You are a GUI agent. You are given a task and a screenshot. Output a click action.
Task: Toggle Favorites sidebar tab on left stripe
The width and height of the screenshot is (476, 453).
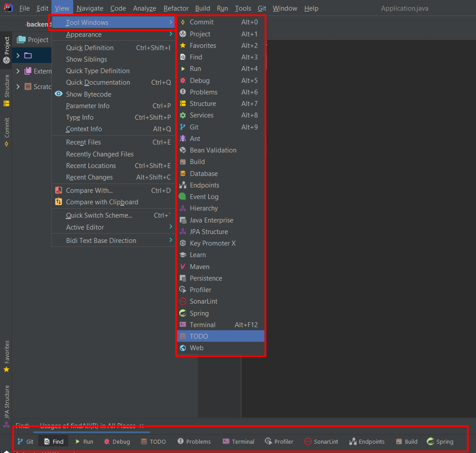6,356
